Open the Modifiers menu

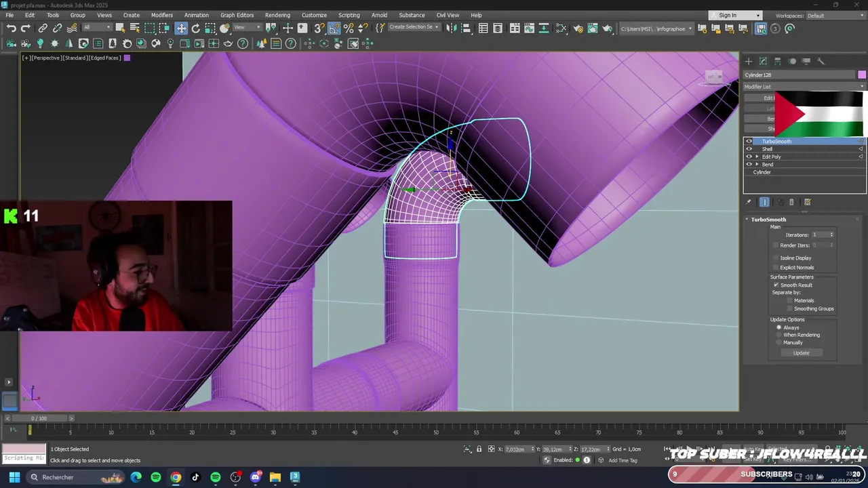(162, 15)
